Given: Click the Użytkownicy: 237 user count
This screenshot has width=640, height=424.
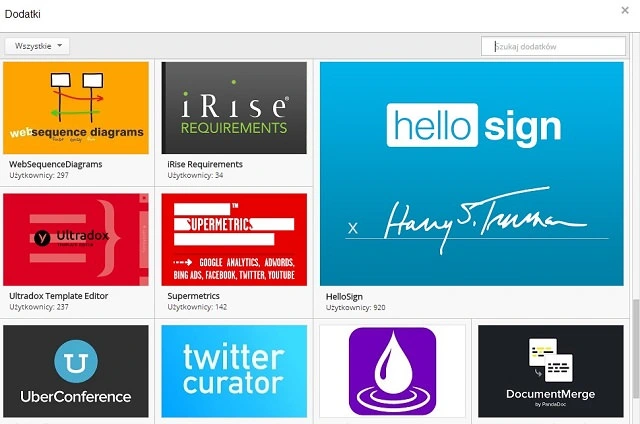Looking at the screenshot, I should tap(39, 307).
